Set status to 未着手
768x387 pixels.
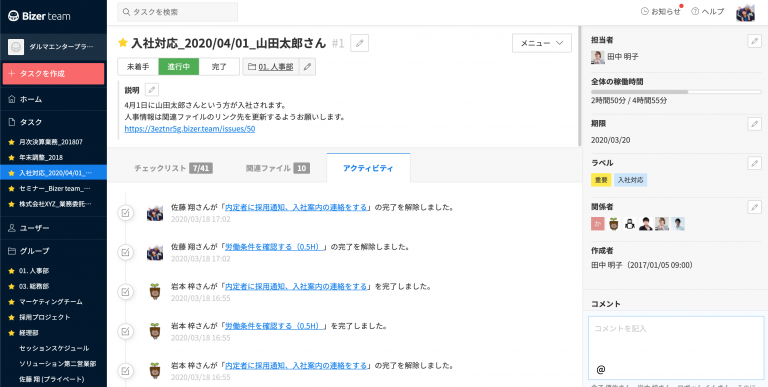click(x=138, y=67)
